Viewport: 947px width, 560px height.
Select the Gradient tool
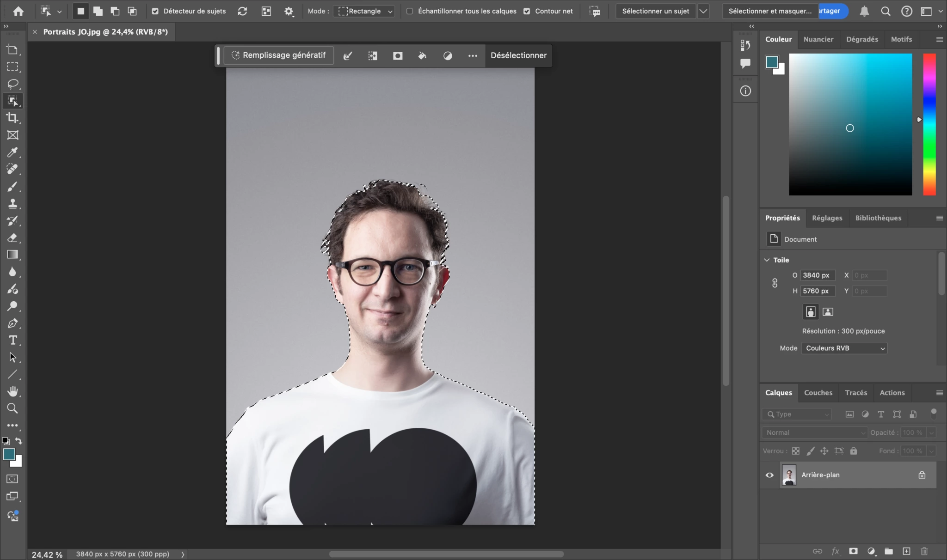pos(12,255)
